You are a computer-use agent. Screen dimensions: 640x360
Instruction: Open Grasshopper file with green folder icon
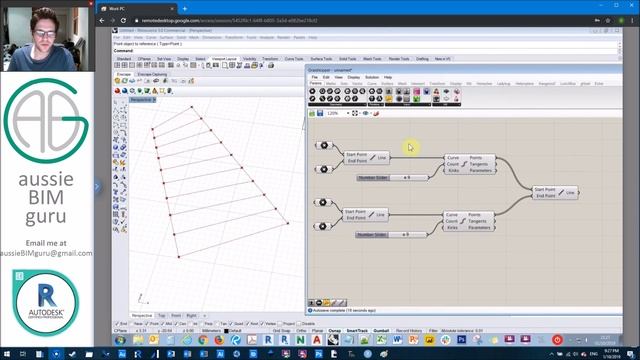[312, 113]
